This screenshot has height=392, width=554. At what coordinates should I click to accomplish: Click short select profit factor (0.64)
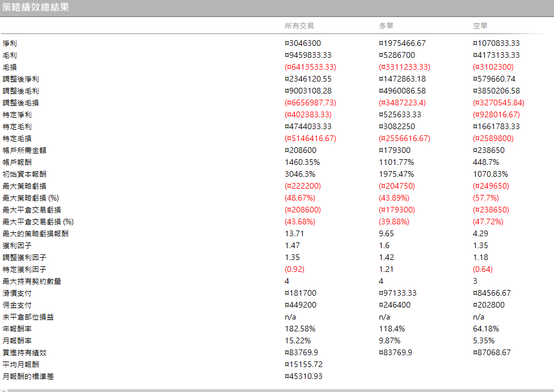point(483,270)
